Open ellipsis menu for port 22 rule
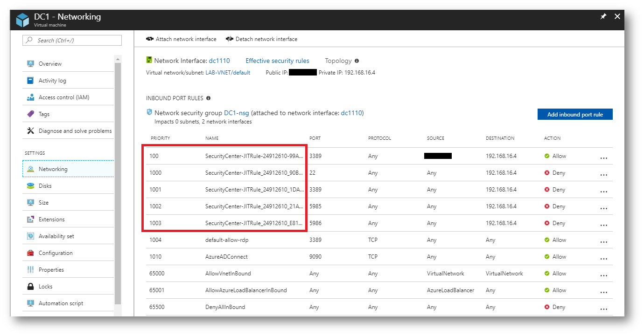Image resolution: width=644 pixels, height=336 pixels. 604,175
